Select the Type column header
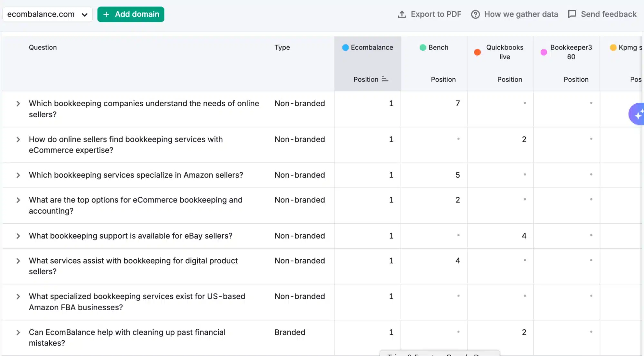Viewport: 644px width, 356px height. (282, 47)
